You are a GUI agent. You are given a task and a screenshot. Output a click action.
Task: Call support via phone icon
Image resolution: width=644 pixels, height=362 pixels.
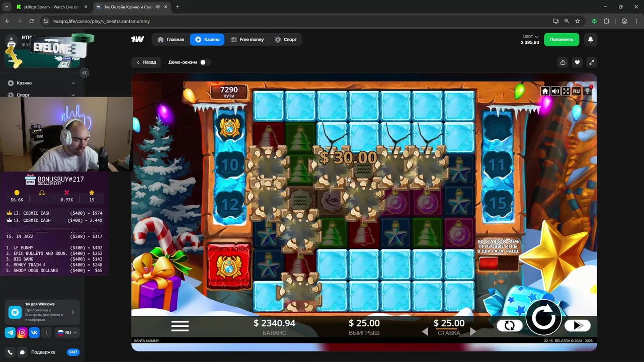point(10,352)
